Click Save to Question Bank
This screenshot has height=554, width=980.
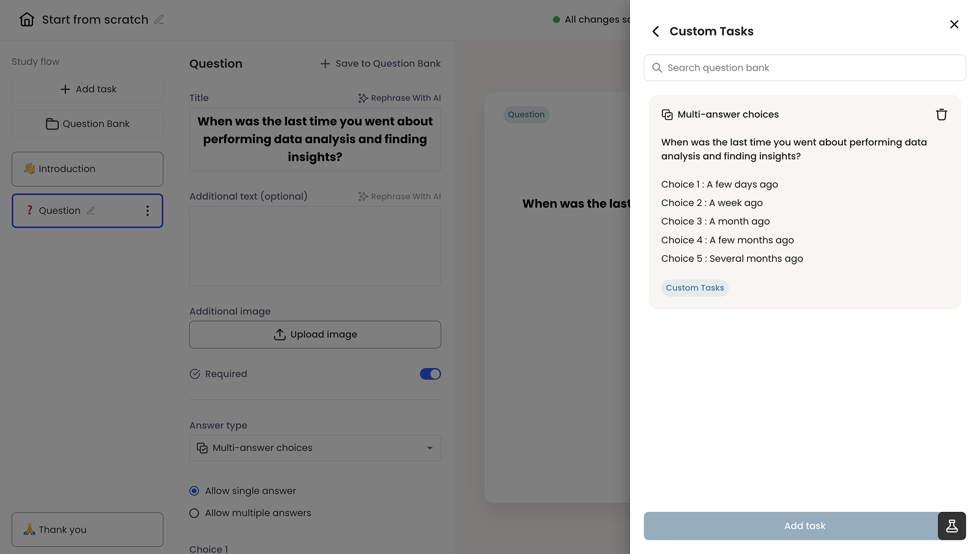pos(380,63)
